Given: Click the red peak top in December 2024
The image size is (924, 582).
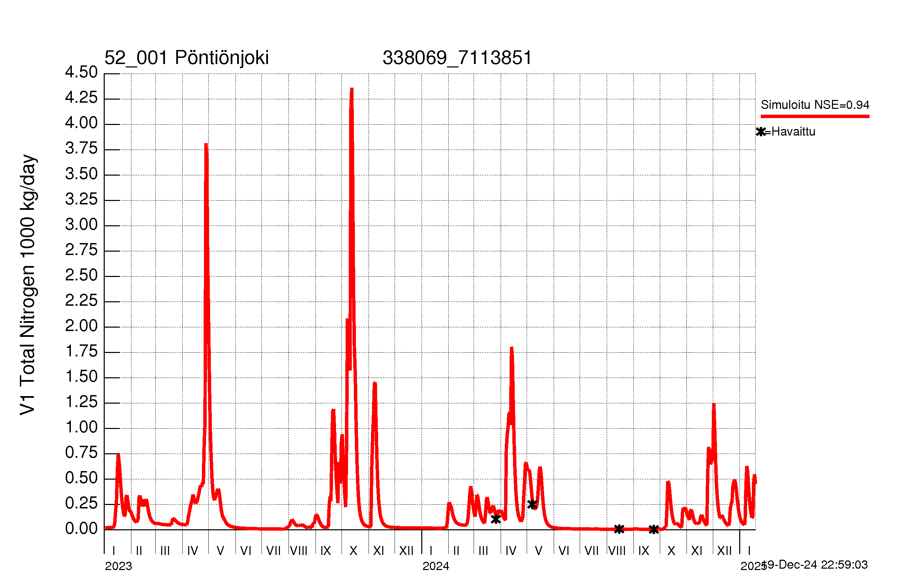Looking at the screenshot, I should pos(714,405).
